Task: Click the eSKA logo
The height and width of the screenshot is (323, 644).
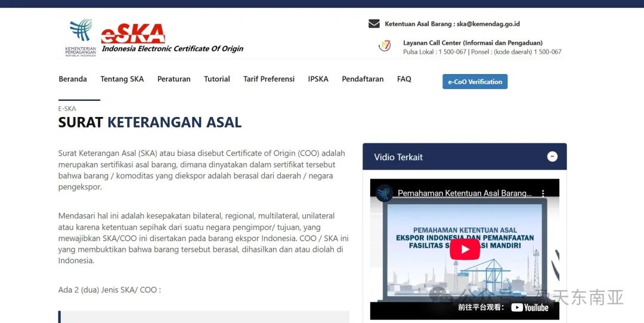Action: tap(133, 34)
